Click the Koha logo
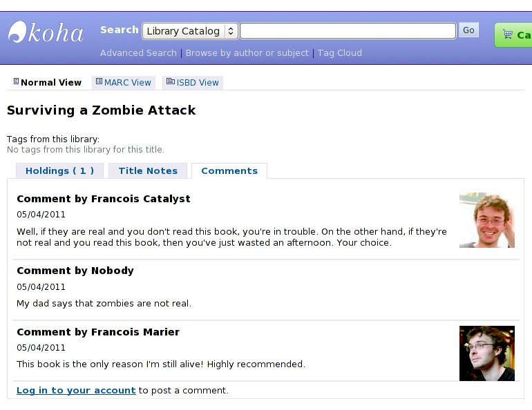 (x=46, y=32)
